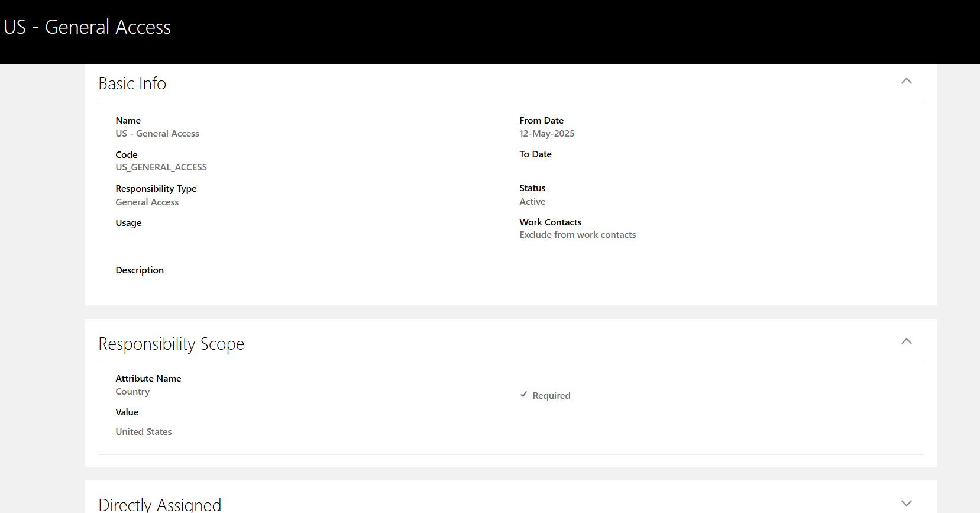The image size is (980, 513).
Task: Select the Name value US - General Access
Action: point(157,134)
